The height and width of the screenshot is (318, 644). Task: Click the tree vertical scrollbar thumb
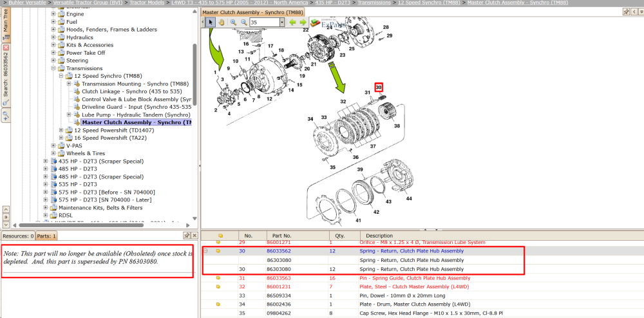pos(194,74)
